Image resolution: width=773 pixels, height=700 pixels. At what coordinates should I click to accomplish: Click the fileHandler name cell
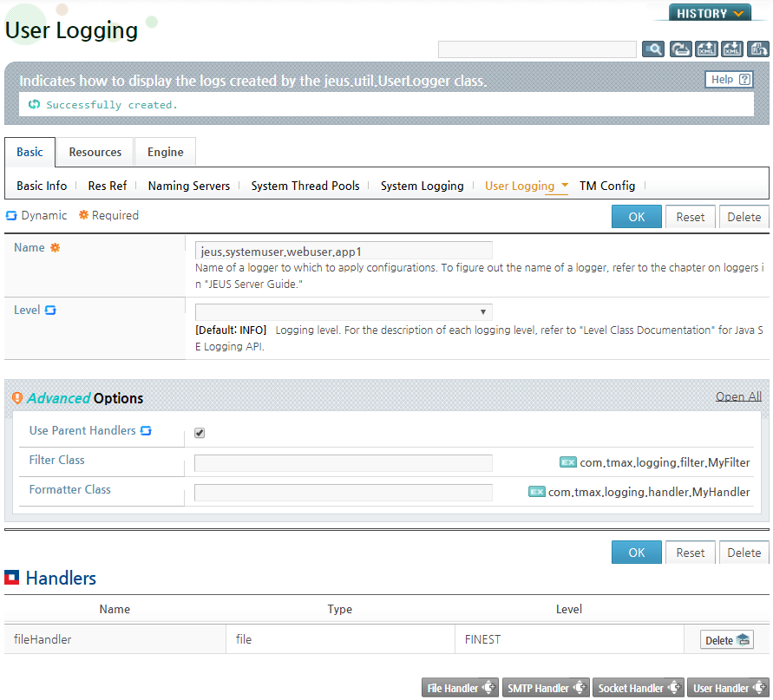pyautogui.click(x=115, y=639)
